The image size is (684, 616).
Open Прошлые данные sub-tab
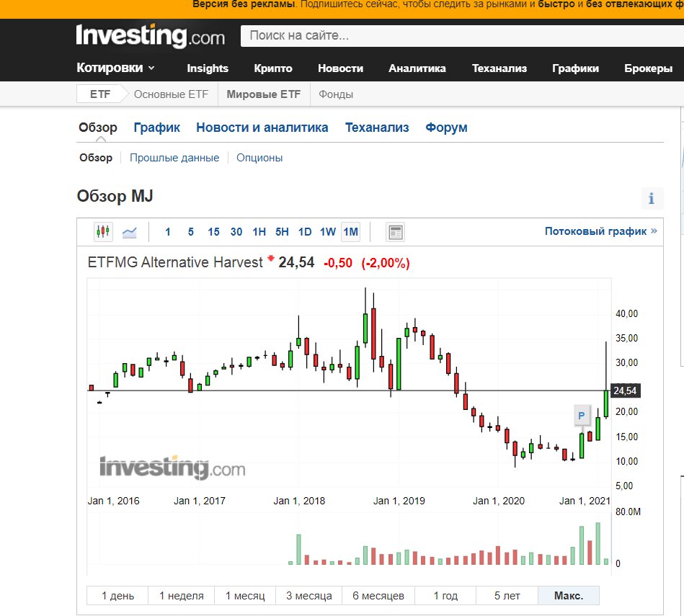(x=174, y=158)
